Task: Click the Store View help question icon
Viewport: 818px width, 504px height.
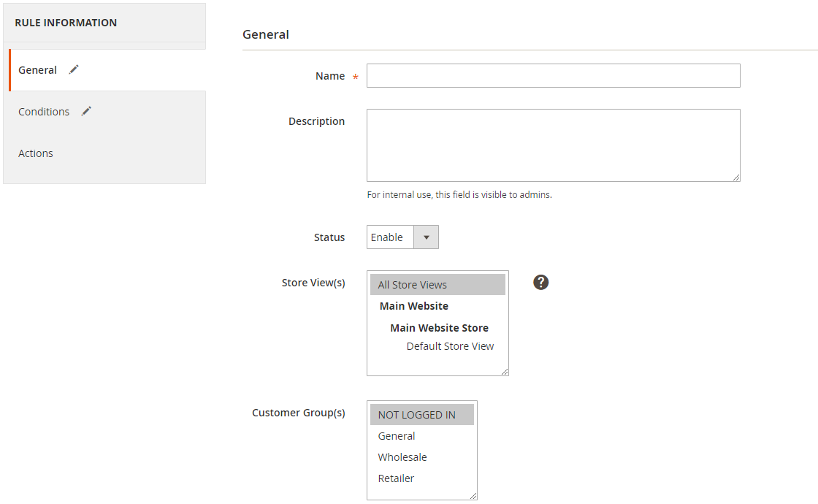Action: coord(540,282)
